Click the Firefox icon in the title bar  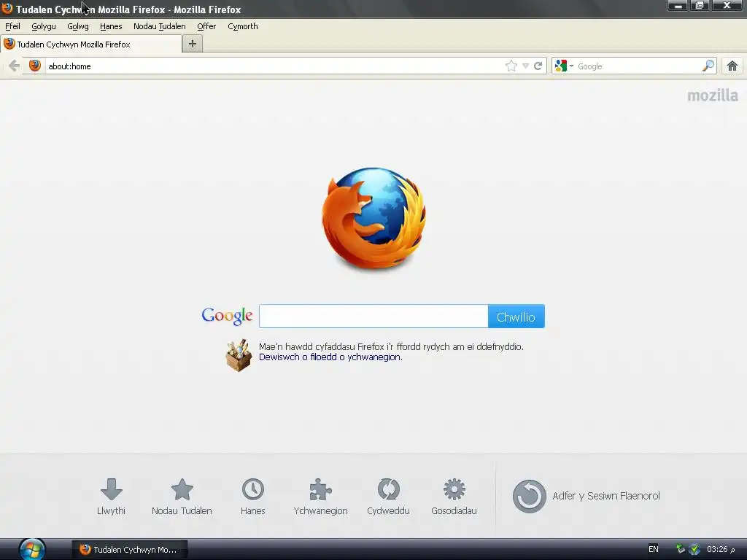(x=7, y=9)
